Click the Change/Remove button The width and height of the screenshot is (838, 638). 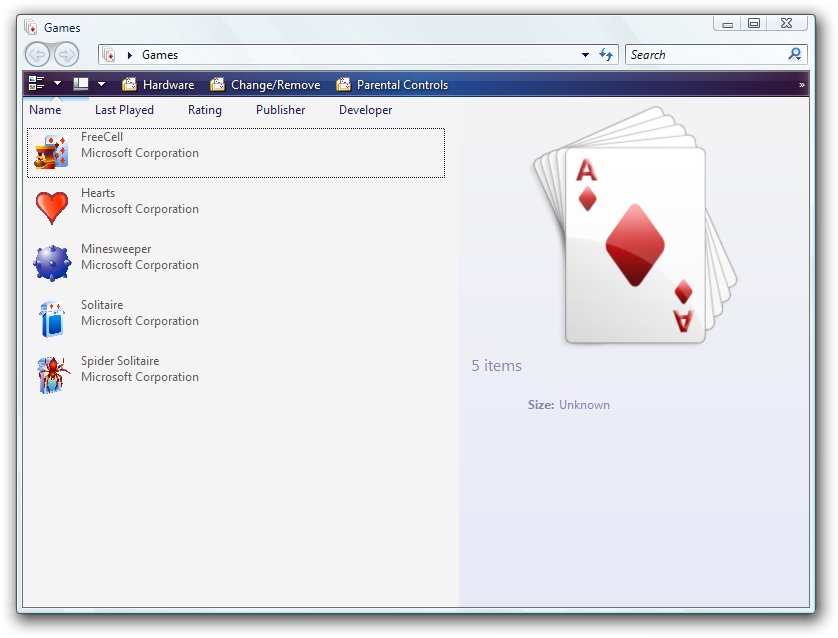pyautogui.click(x=265, y=85)
